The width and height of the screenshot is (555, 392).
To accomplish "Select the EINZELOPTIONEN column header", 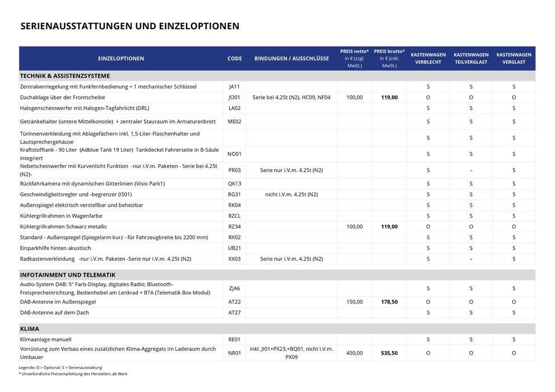I will [x=121, y=59].
